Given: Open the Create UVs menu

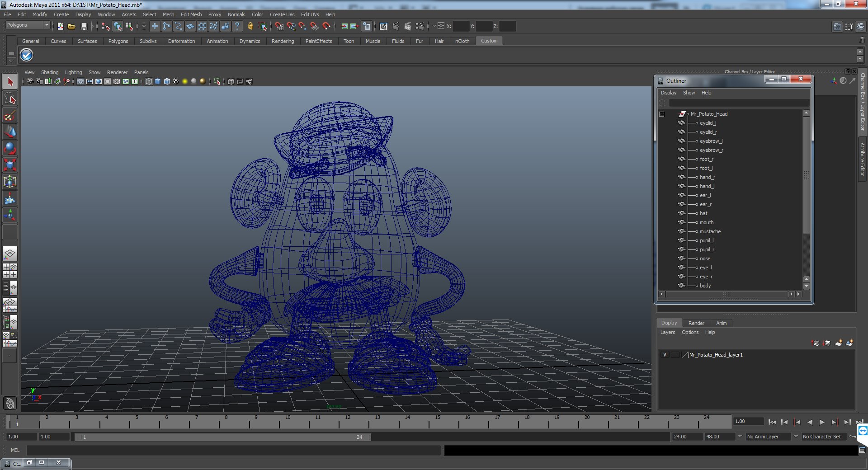Looking at the screenshot, I should [x=282, y=14].
